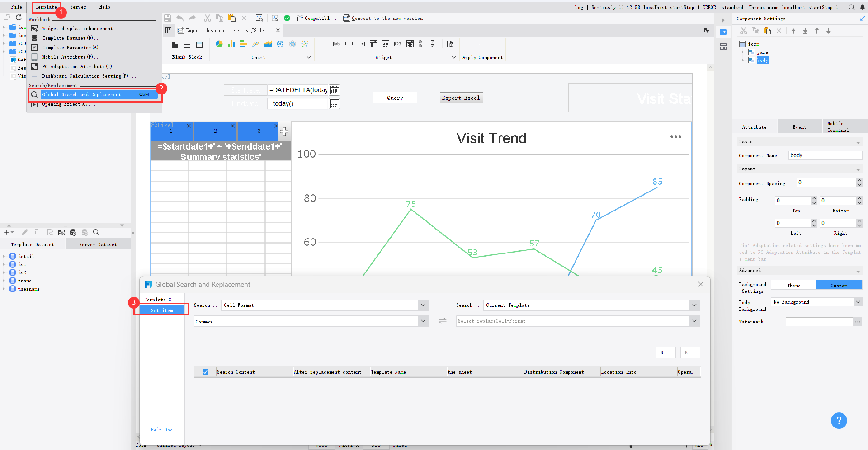Screen dimensions: 868x450
Task: Choose Template Parameter from Template menu
Action: pyautogui.click(x=74, y=47)
